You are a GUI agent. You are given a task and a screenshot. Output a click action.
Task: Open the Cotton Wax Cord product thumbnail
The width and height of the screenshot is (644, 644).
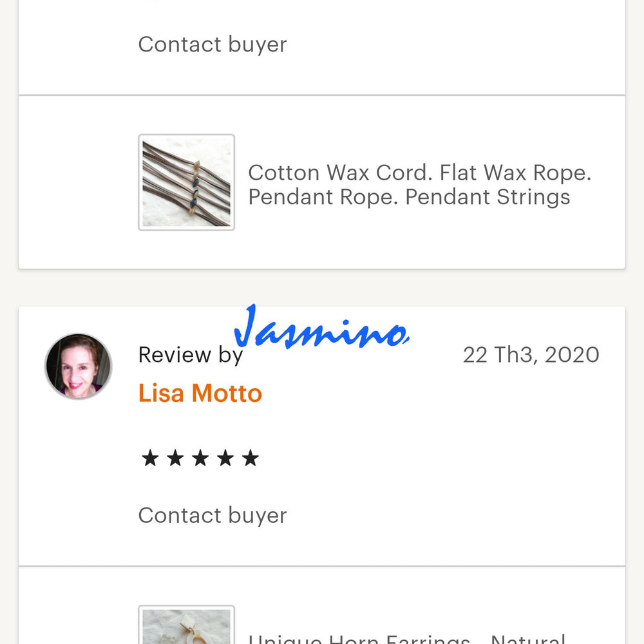tap(186, 182)
